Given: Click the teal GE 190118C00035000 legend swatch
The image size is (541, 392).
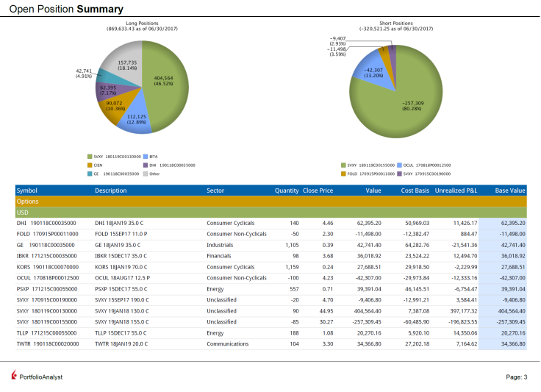Looking at the screenshot, I should click(x=90, y=174).
